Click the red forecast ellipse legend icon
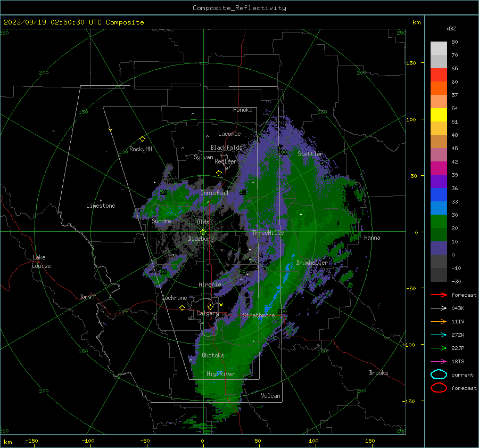Image resolution: width=479 pixels, height=448 pixels. pos(439,388)
